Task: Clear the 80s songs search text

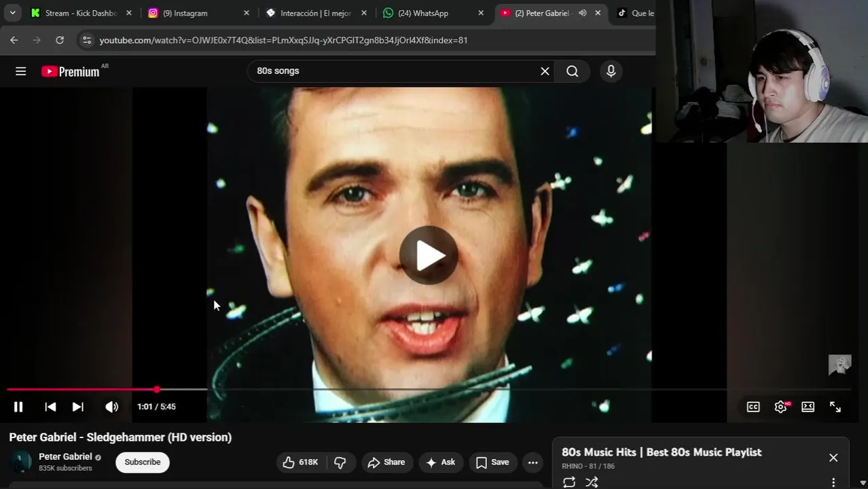Action: [545, 71]
